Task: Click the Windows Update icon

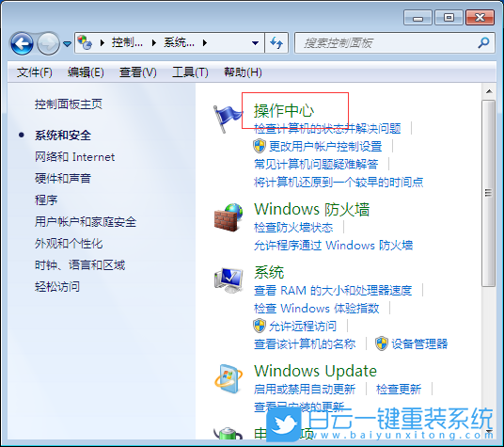Action: click(x=228, y=379)
